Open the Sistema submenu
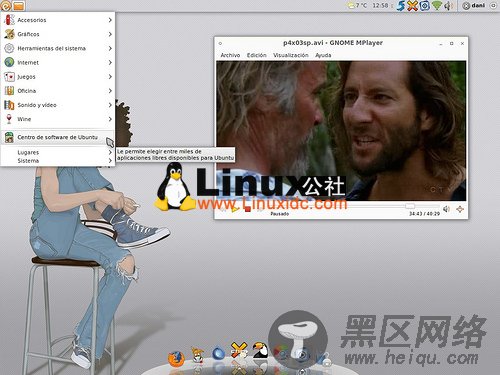The image size is (500, 375). point(58,161)
